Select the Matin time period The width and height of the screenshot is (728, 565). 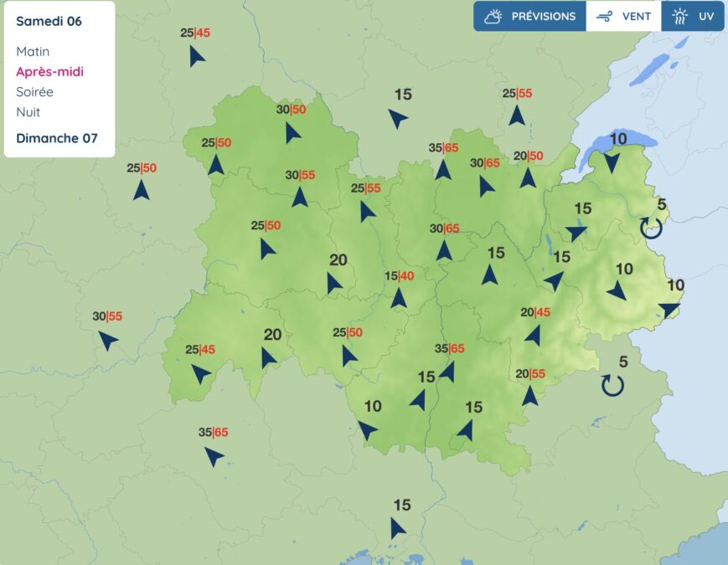coord(33,52)
